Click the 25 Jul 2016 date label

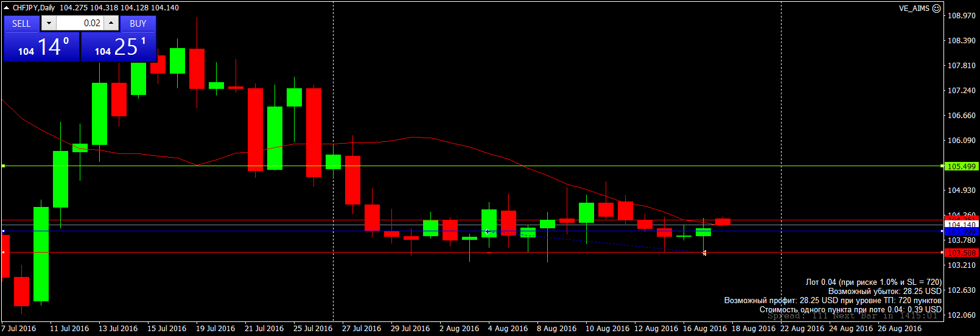[313, 328]
